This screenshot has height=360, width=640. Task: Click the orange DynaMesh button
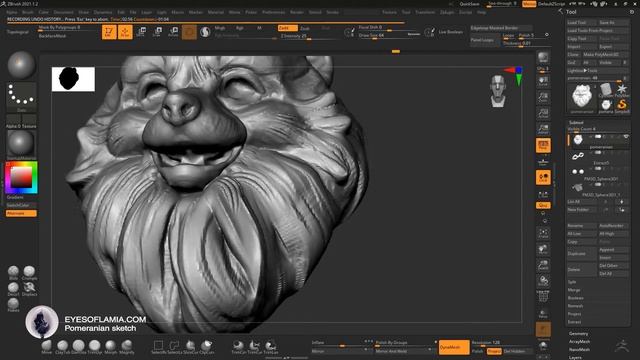point(454,347)
